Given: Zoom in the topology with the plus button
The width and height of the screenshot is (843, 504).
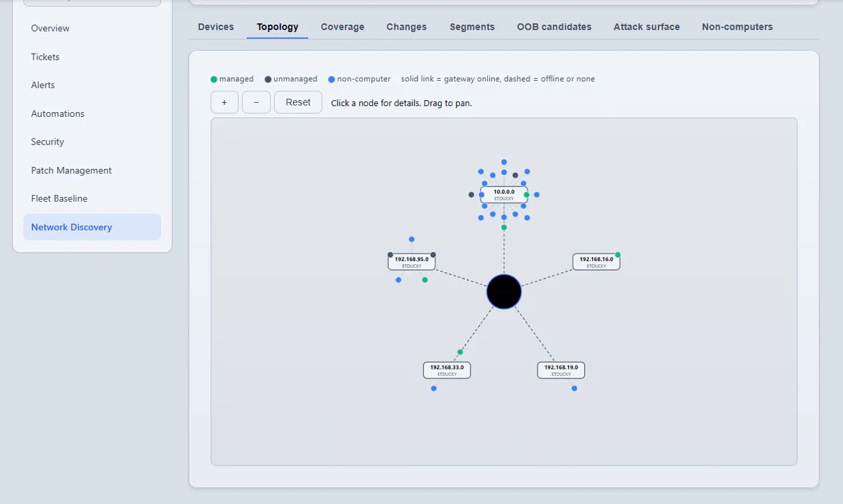Looking at the screenshot, I should (224, 102).
